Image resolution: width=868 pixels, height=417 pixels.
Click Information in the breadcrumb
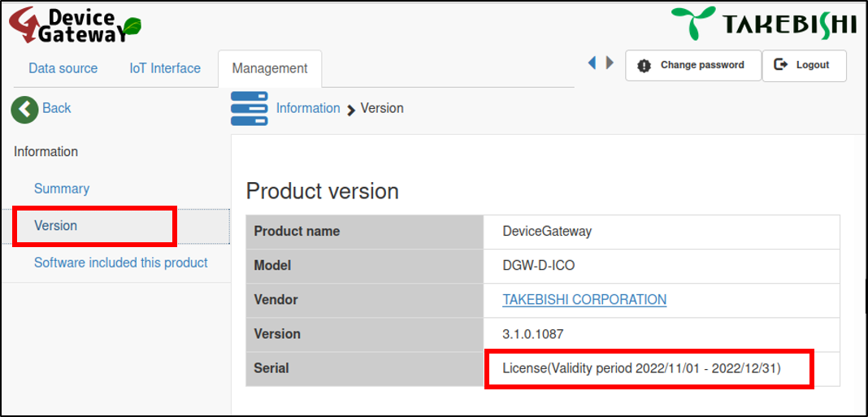308,108
